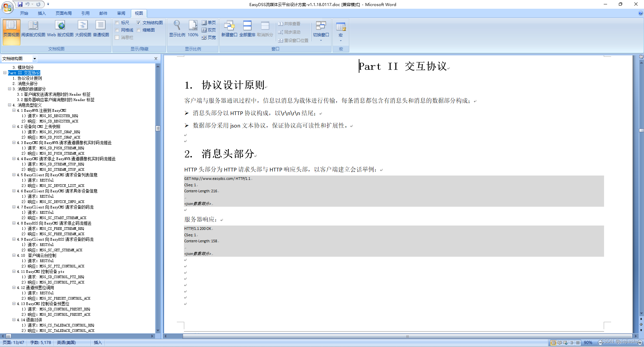Switch to 普通视图 draft view

coord(101,29)
